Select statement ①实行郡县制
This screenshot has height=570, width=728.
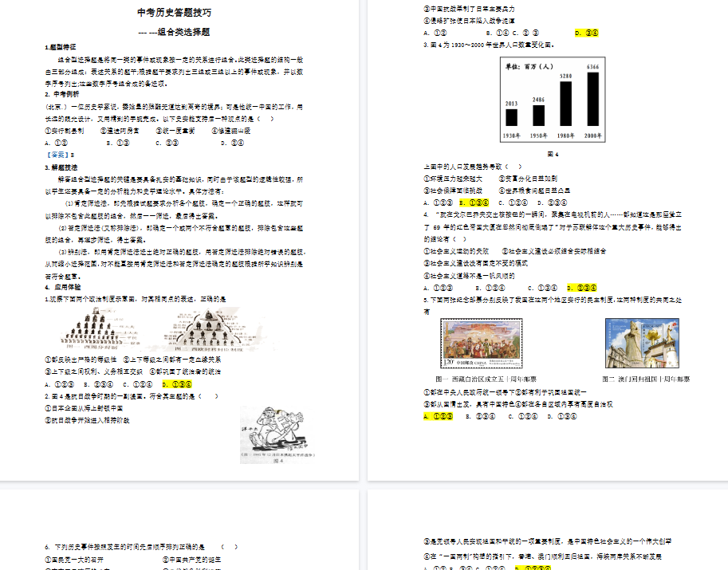coord(65,131)
